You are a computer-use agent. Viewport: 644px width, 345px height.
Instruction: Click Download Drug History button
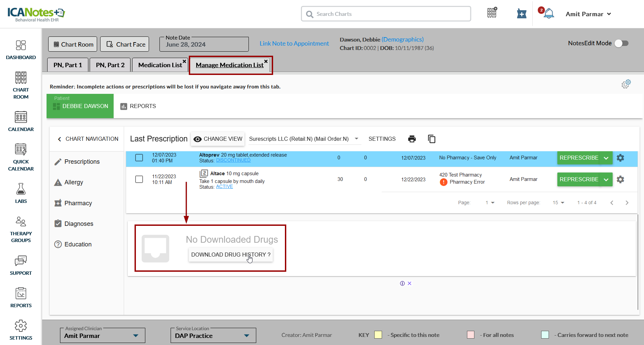[x=231, y=255]
